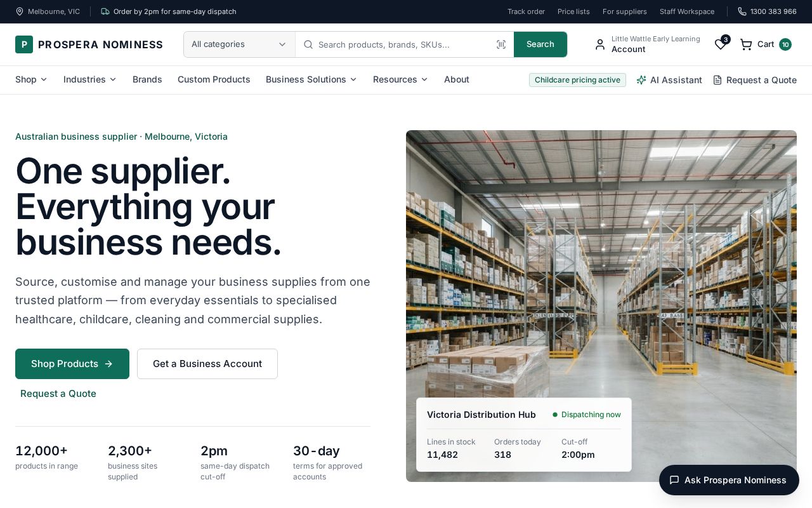Click the Orders today value 318
This screenshot has height=508, width=812.
pos(502,455)
